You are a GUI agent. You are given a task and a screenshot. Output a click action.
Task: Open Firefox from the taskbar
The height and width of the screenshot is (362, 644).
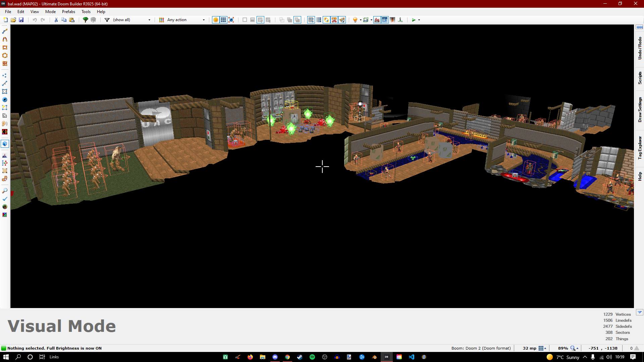click(250, 357)
